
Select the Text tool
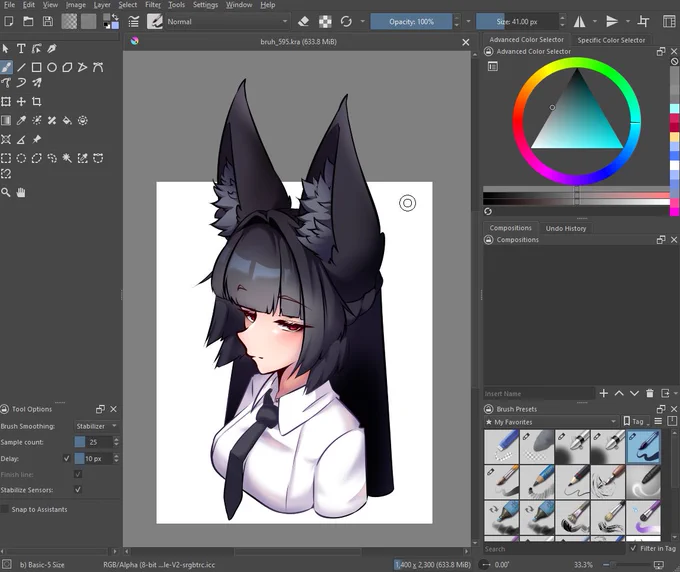click(21, 49)
